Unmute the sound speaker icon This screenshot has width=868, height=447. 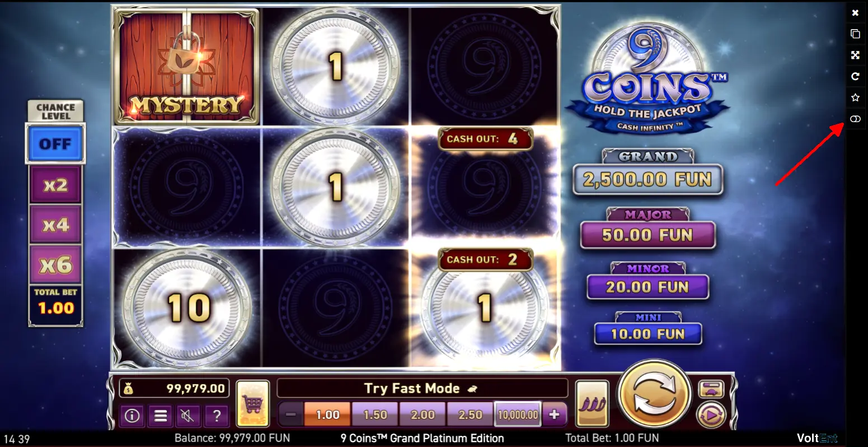coord(189,416)
